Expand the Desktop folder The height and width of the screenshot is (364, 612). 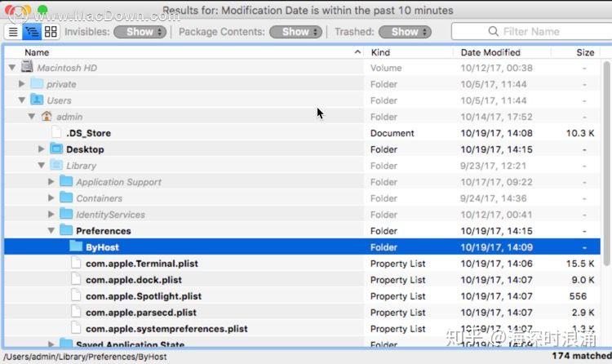pos(41,149)
